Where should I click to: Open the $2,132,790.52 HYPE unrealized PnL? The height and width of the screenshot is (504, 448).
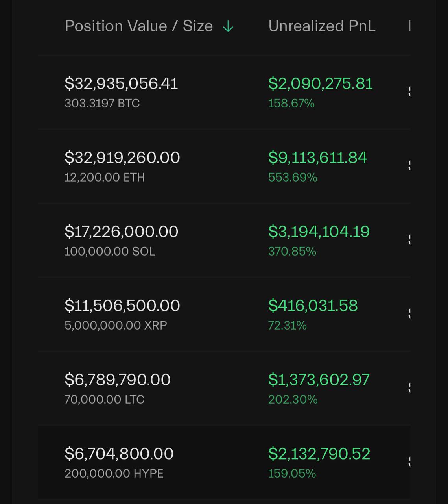(319, 454)
